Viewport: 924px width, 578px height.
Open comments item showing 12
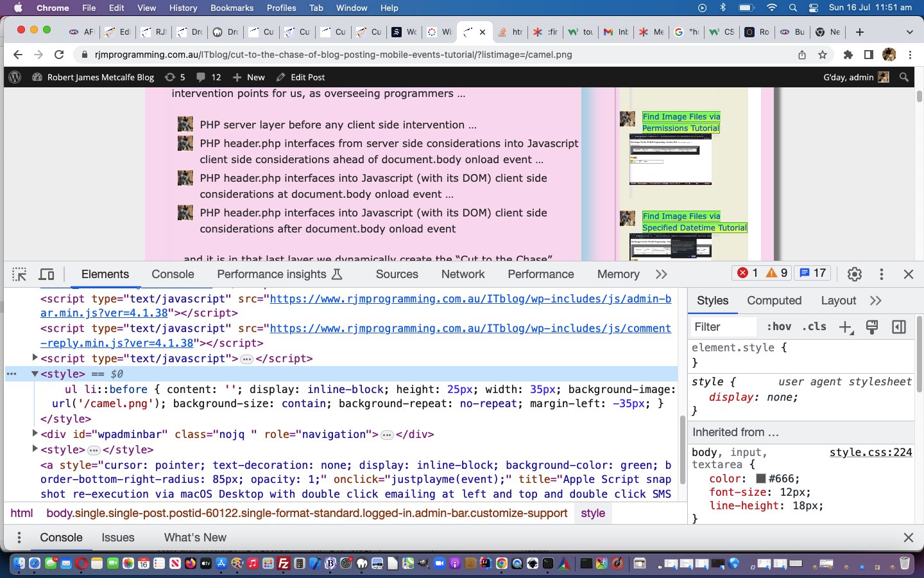209,77
